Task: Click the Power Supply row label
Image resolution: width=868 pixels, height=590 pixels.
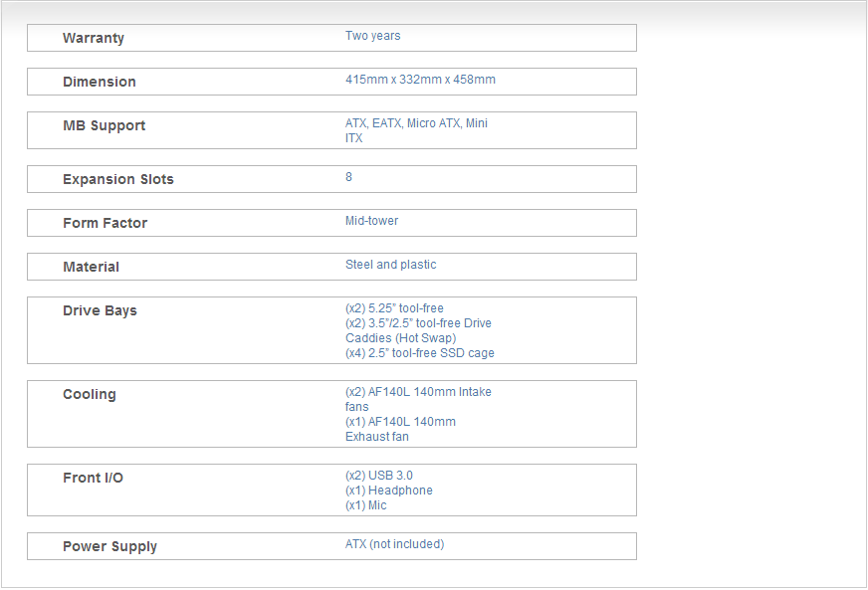Action: [109, 546]
